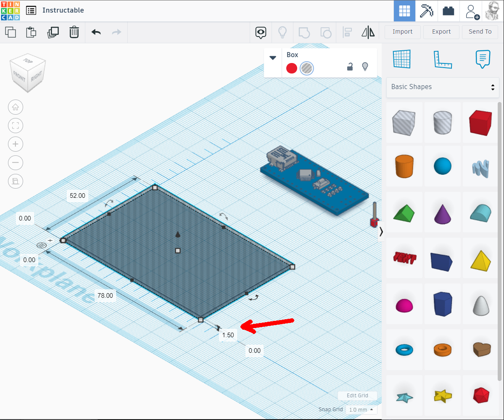Collapse the shapes panel chevron
The width and height of the screenshot is (504, 420).
pos(381,231)
